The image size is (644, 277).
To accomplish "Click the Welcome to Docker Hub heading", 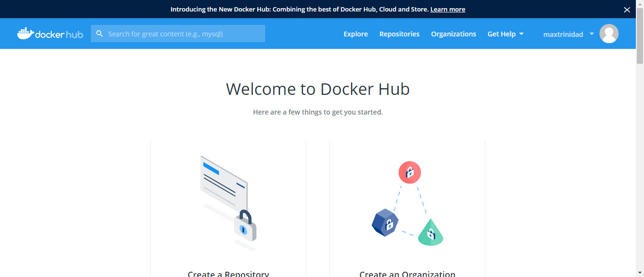I will coord(318,89).
